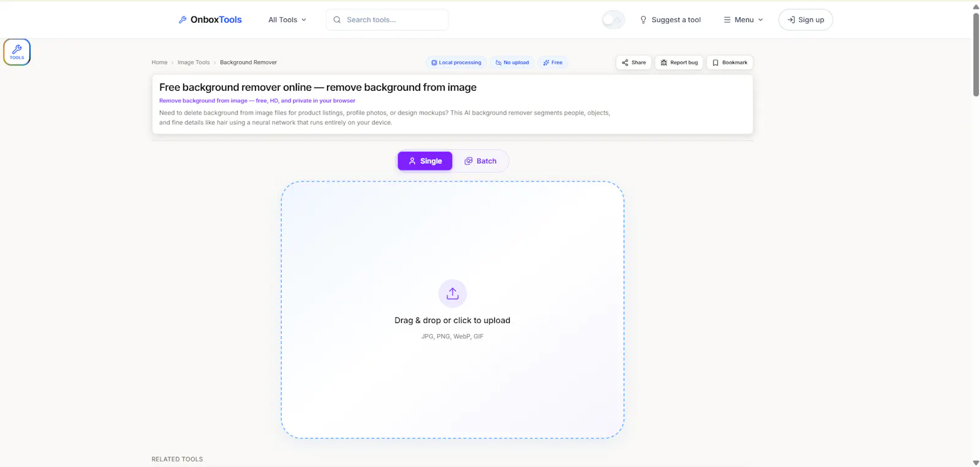Viewport: 980px width, 467px height.
Task: Click the No upload badge
Action: [x=512, y=63]
